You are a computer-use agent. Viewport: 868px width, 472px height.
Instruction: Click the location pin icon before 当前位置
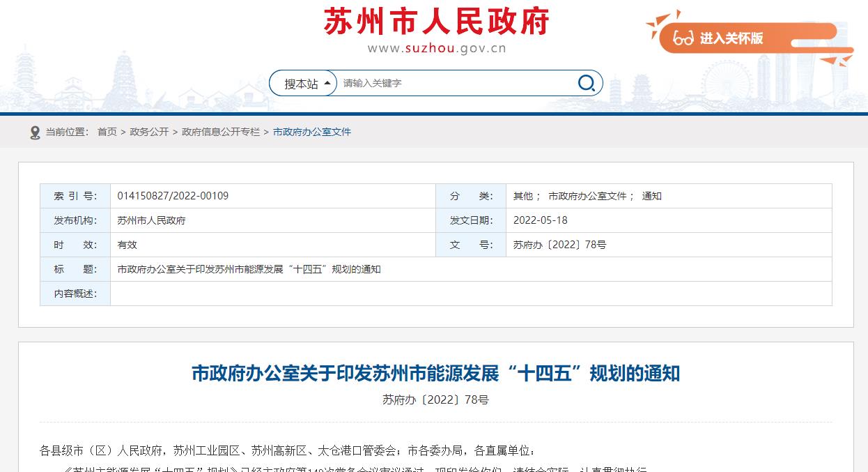click(x=35, y=132)
